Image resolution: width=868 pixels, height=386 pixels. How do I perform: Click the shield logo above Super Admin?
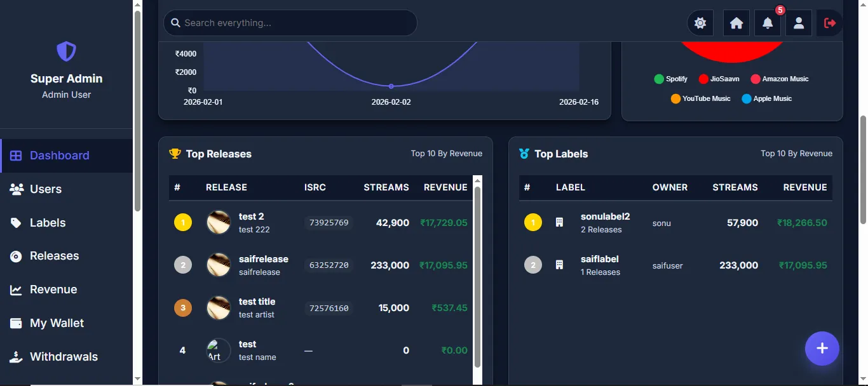(66, 51)
